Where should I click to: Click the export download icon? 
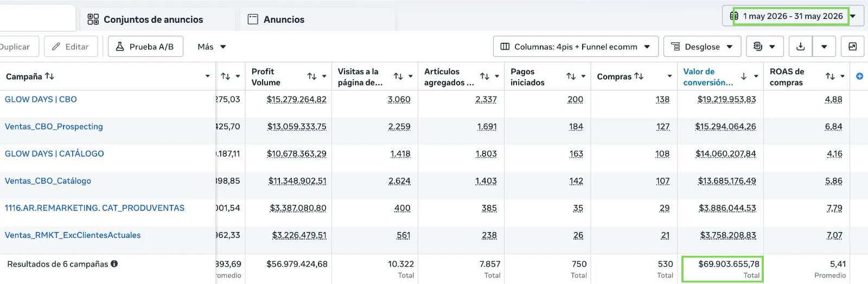coord(800,47)
